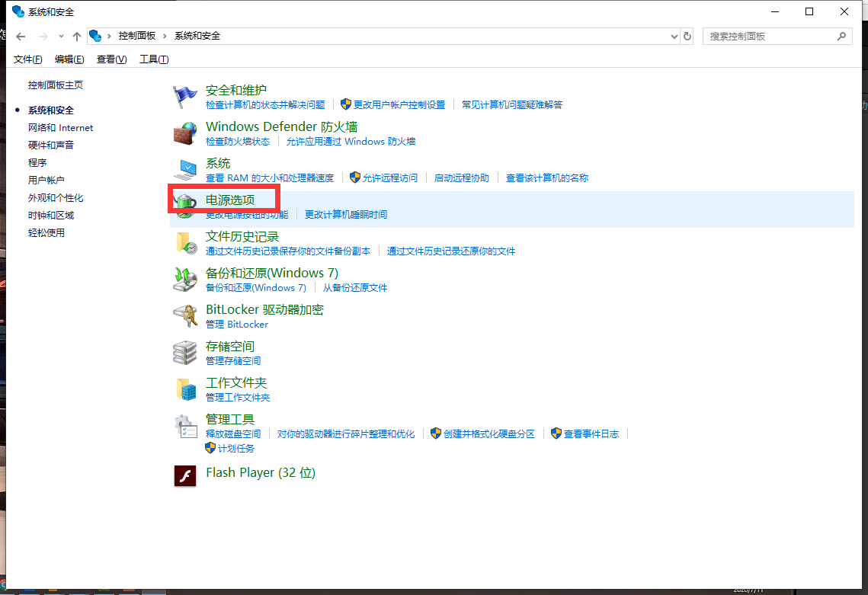The height and width of the screenshot is (595, 868).
Task: Click the 搜索控制面板 search field
Action: (770, 37)
